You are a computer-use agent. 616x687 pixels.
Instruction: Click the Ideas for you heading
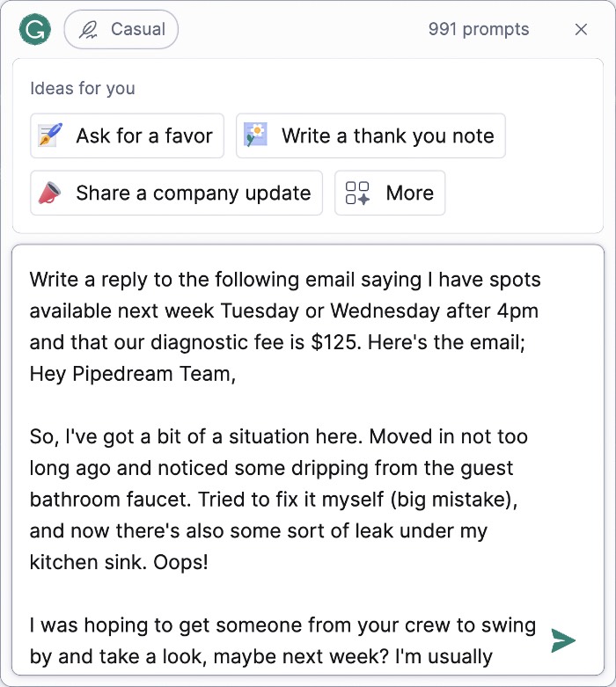pos(83,88)
